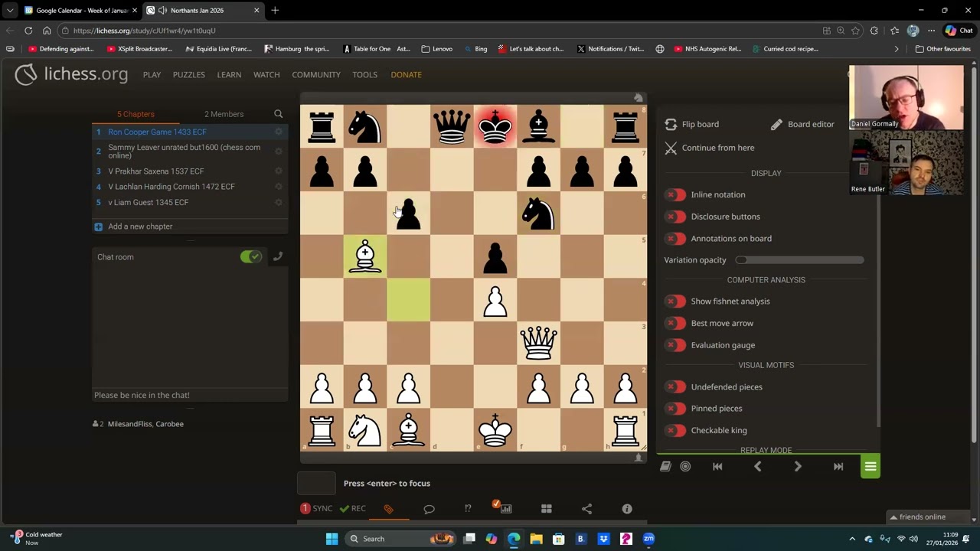Toggle Evaluation gauge

(x=675, y=345)
